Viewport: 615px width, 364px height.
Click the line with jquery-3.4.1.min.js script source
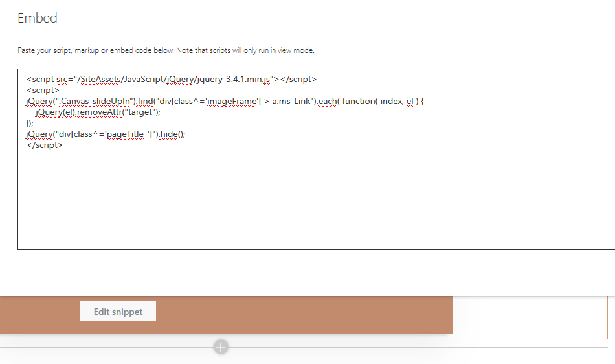point(172,79)
